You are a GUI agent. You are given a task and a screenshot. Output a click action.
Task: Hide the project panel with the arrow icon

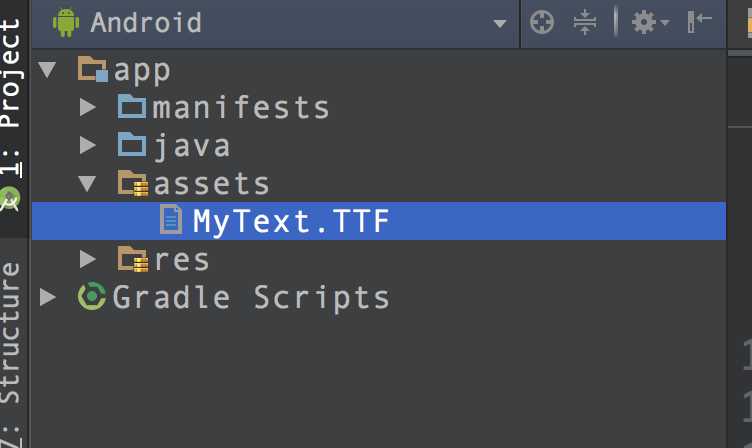(x=699, y=22)
